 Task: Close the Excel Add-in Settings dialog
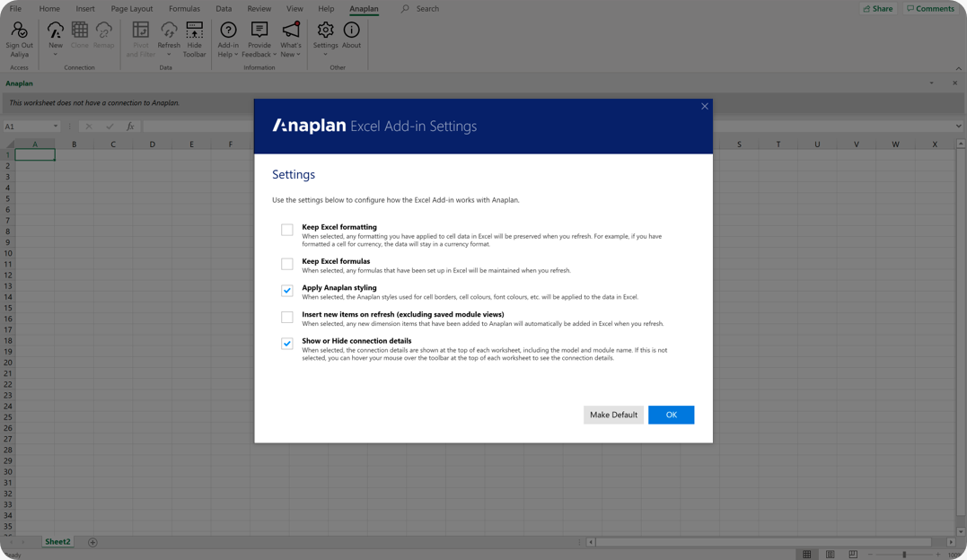(x=704, y=106)
